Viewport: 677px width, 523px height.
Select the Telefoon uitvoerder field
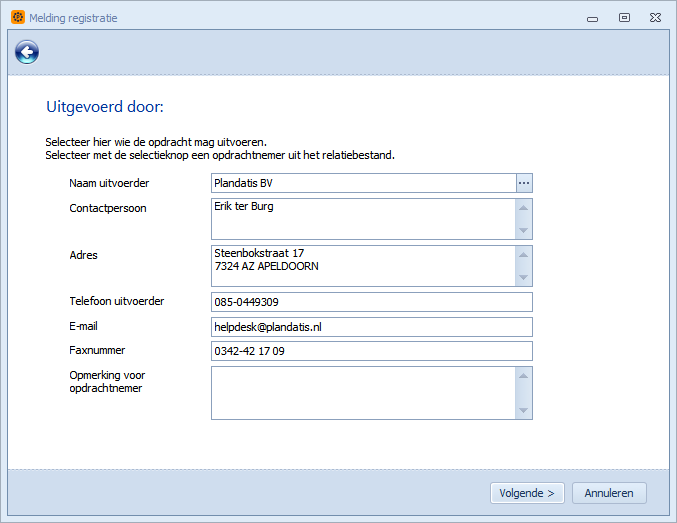(x=372, y=302)
